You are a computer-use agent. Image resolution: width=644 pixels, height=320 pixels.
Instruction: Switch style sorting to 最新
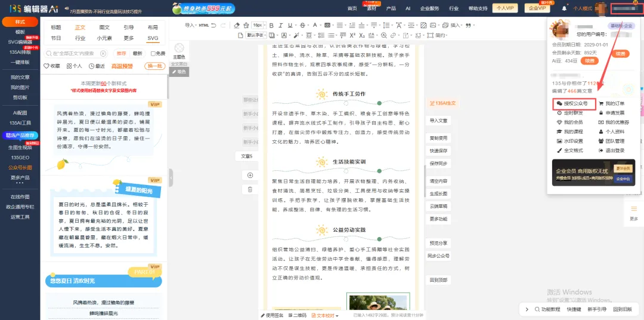tap(137, 54)
